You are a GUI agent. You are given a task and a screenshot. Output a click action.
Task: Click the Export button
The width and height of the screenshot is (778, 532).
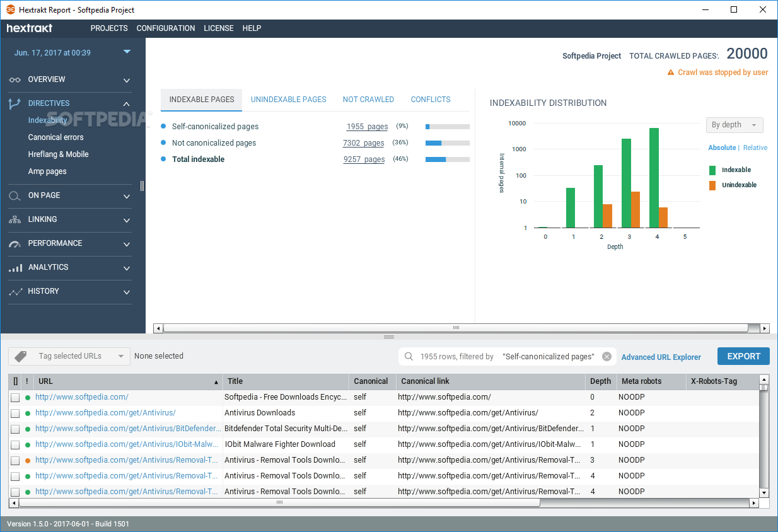743,356
